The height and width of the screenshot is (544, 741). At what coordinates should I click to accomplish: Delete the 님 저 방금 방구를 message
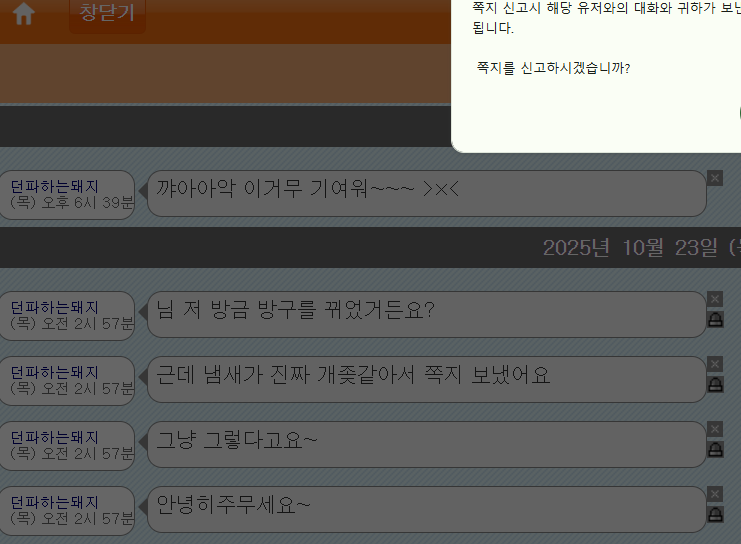(x=715, y=299)
